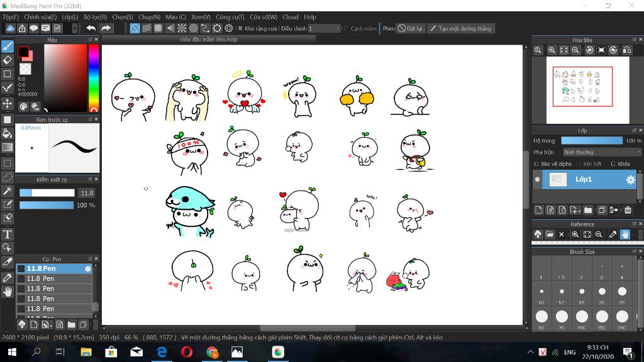
Task: Choose brush size 10 preset
Action: coord(541,292)
